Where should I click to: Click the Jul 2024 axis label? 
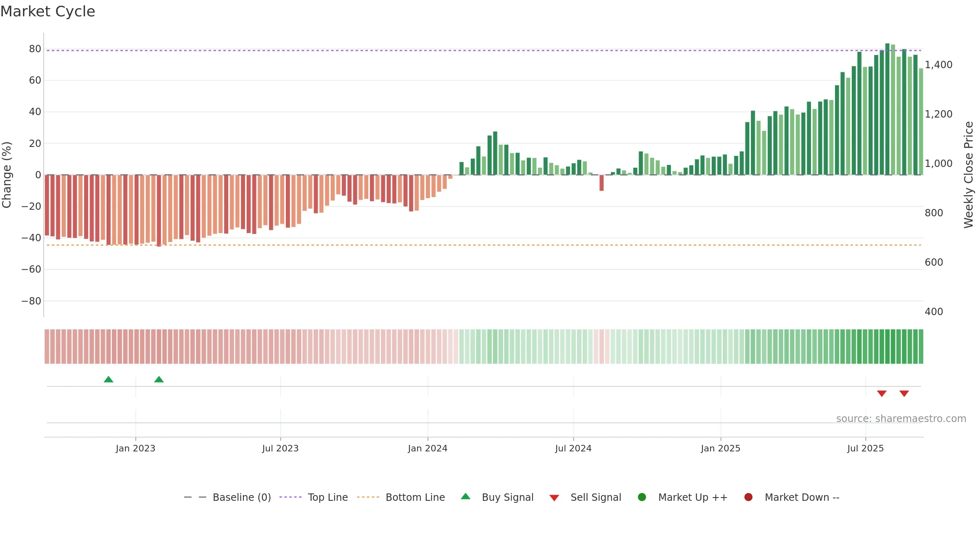573,449
